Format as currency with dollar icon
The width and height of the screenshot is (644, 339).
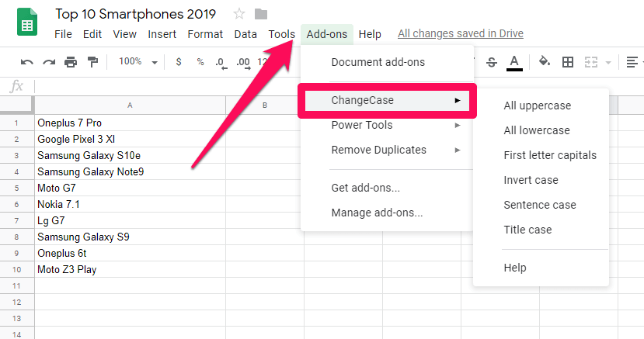pyautogui.click(x=179, y=62)
